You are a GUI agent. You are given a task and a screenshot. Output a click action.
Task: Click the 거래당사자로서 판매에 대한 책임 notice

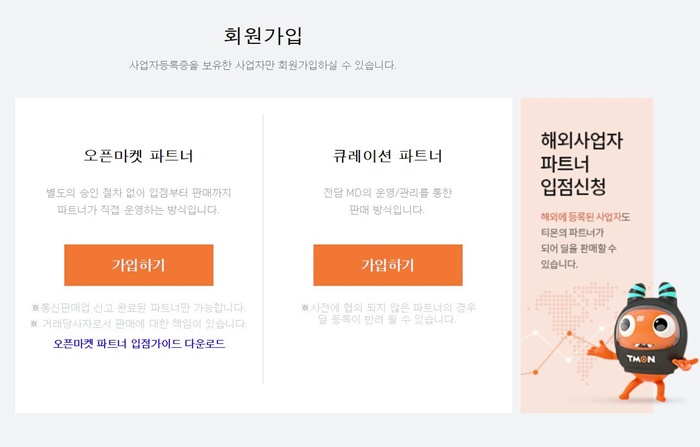click(139, 323)
